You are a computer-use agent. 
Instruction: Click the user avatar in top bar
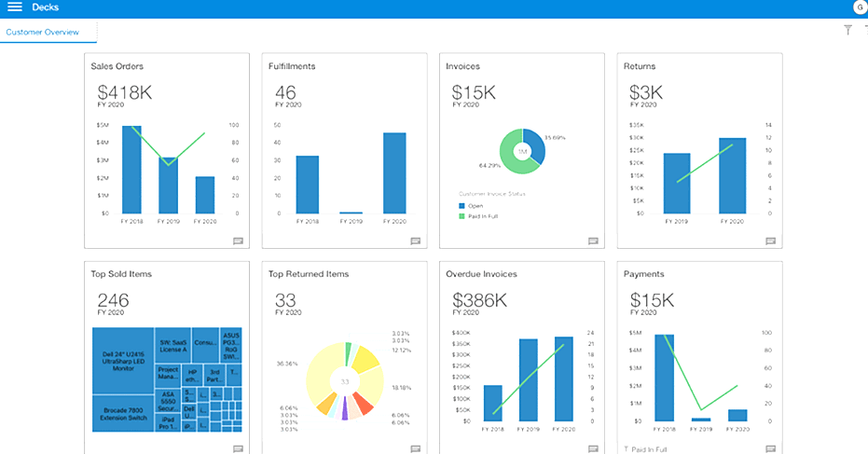pos(861,7)
